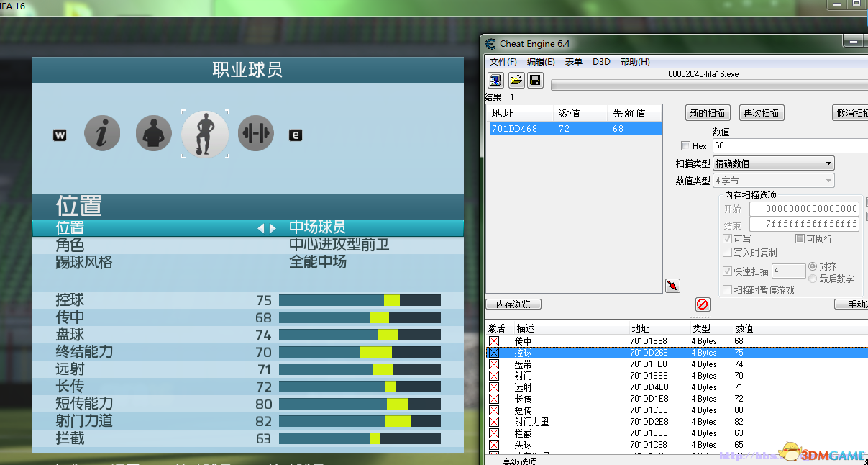Toggle activation box for 传中 entry

(x=494, y=341)
